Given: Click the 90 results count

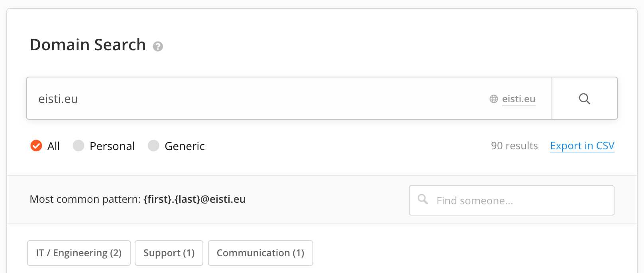Looking at the screenshot, I should (x=514, y=146).
